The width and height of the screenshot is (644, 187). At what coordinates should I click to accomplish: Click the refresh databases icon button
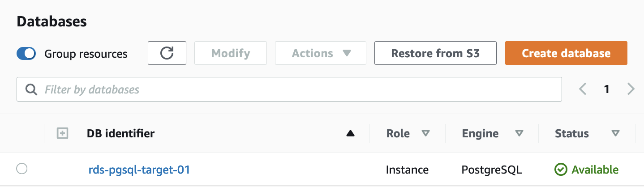(x=167, y=53)
